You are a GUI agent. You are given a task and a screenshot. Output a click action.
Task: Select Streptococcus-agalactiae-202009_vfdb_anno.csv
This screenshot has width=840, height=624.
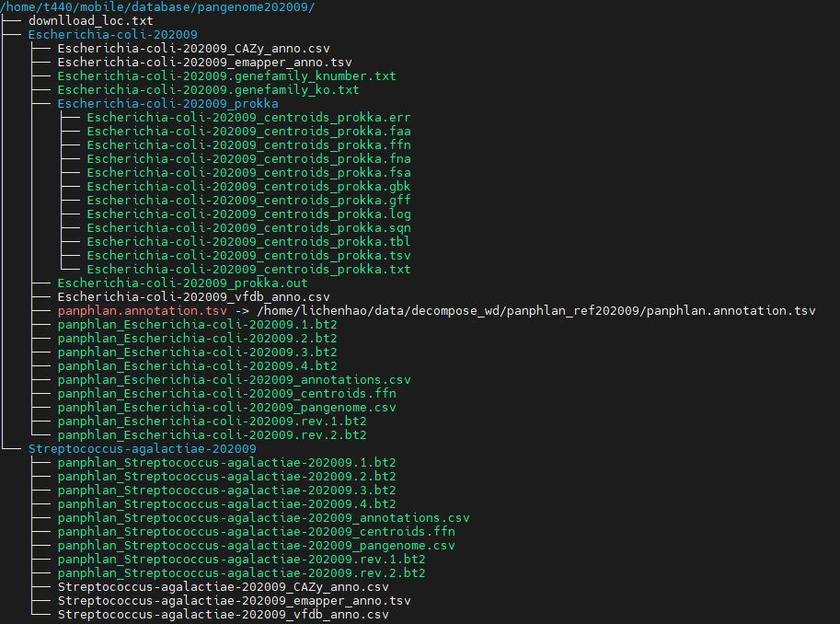pyautogui.click(x=223, y=615)
